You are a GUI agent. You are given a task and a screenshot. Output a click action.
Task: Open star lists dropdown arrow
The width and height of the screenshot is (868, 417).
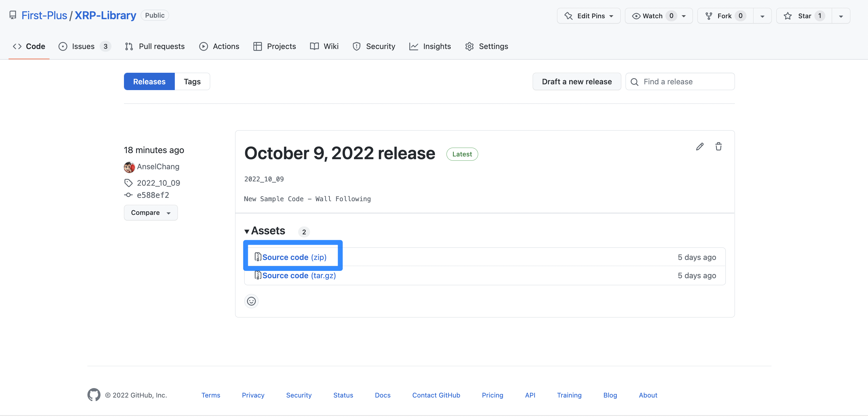point(841,16)
